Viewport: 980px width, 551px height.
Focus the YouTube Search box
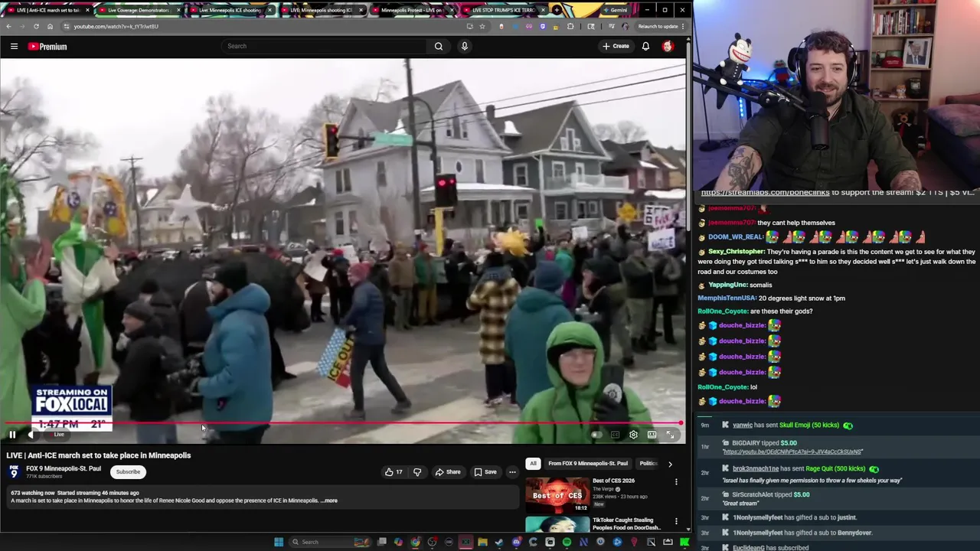325,46
